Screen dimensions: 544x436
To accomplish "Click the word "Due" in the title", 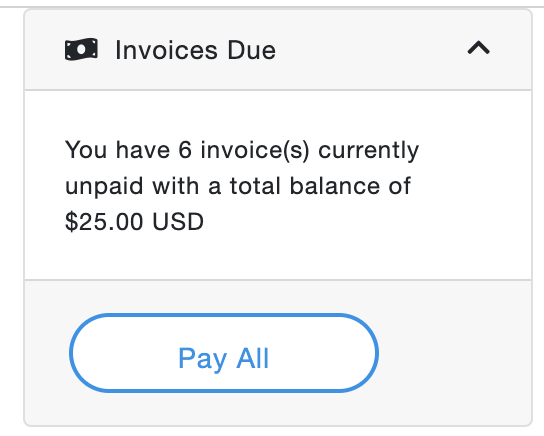I will coord(252,50).
